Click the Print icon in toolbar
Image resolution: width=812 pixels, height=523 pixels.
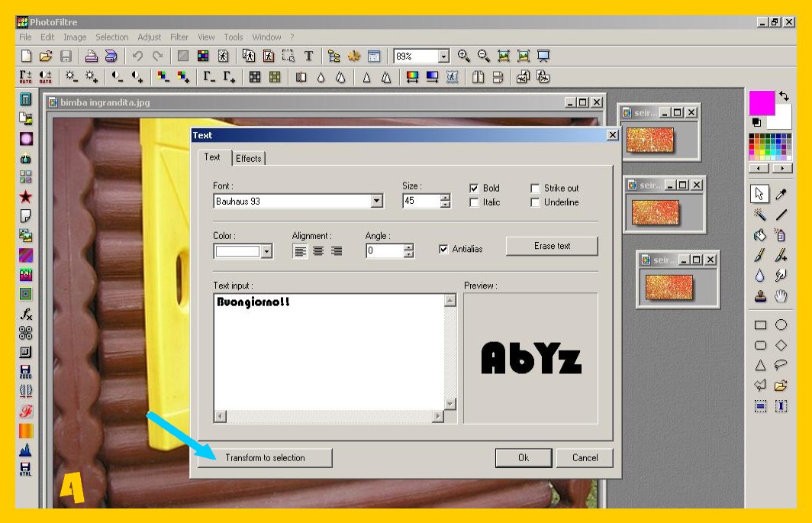(x=91, y=56)
